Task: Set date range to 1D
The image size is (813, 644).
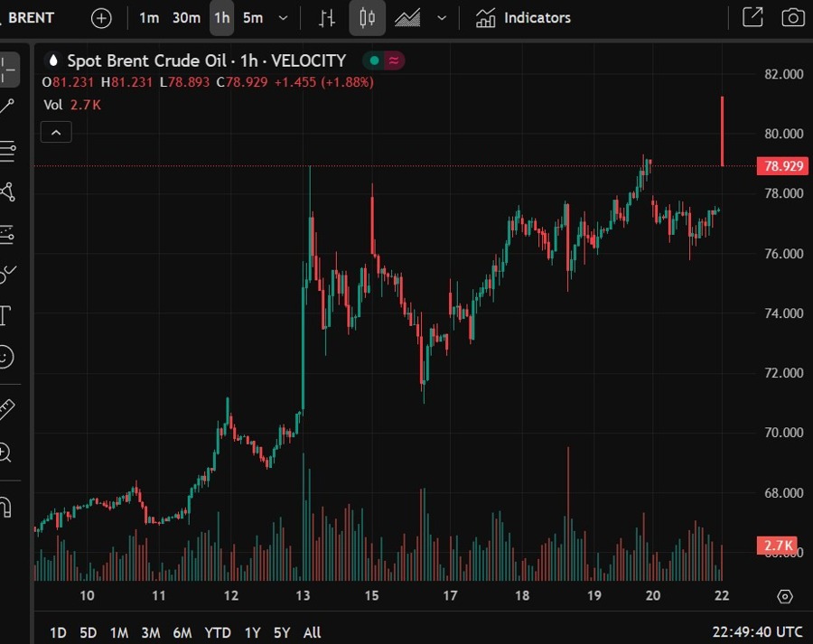Action: click(58, 632)
